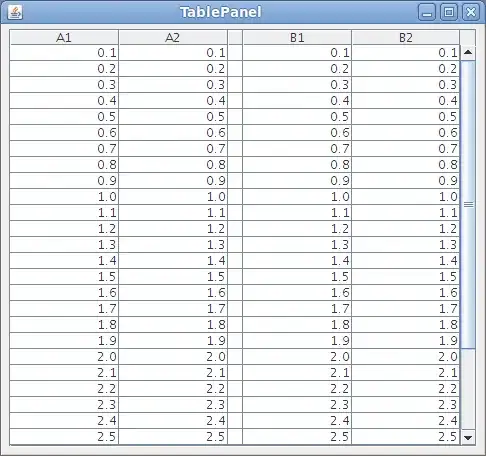
Task: Click the B1 column header
Action: pos(297,37)
